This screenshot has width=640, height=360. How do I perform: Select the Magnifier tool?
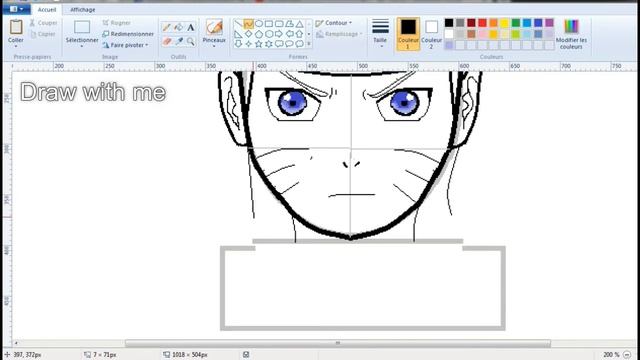click(x=191, y=41)
